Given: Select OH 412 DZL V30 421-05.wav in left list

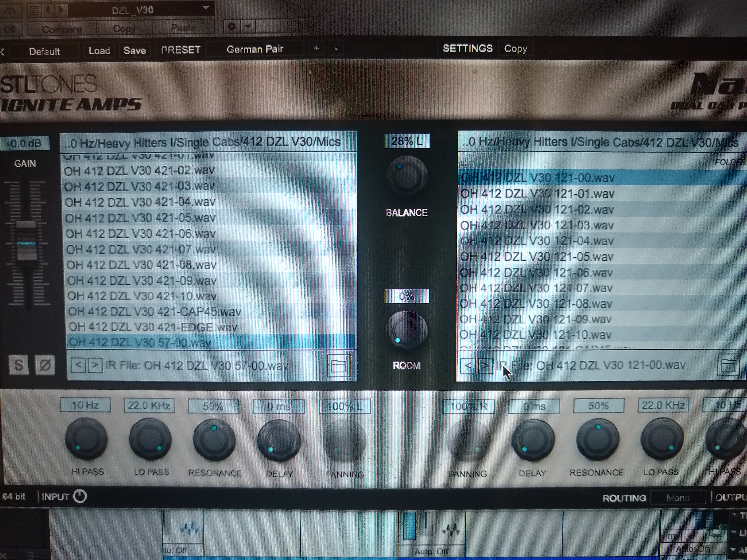Looking at the screenshot, I should [x=209, y=218].
